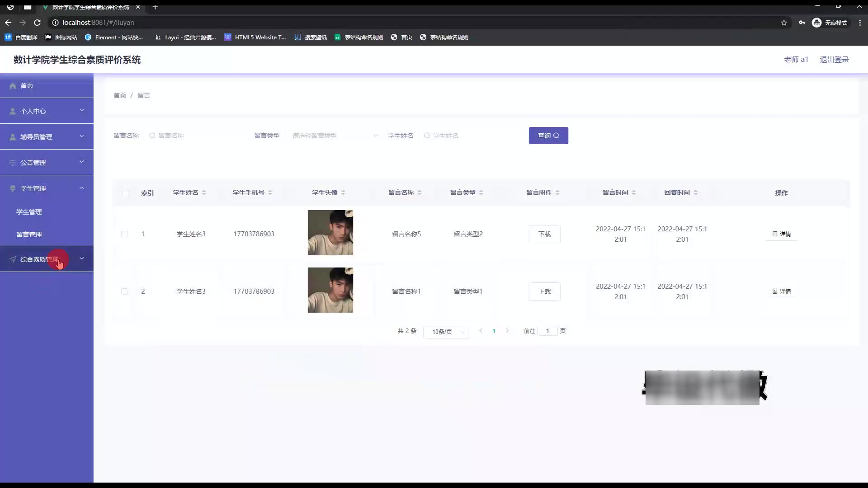
Task: Open the 10条/页 page size dropdown
Action: [445, 332]
